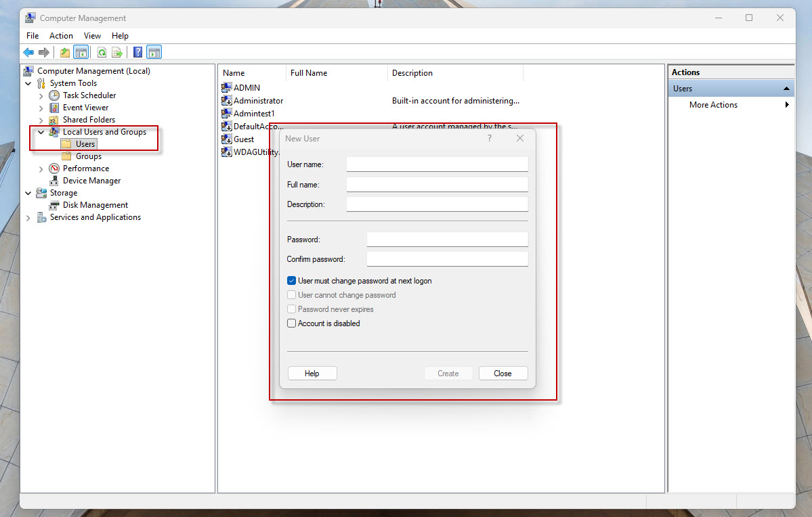The height and width of the screenshot is (517, 812).
Task: Toggle the Show/Hide Action Pane toolbar icon
Action: point(154,52)
